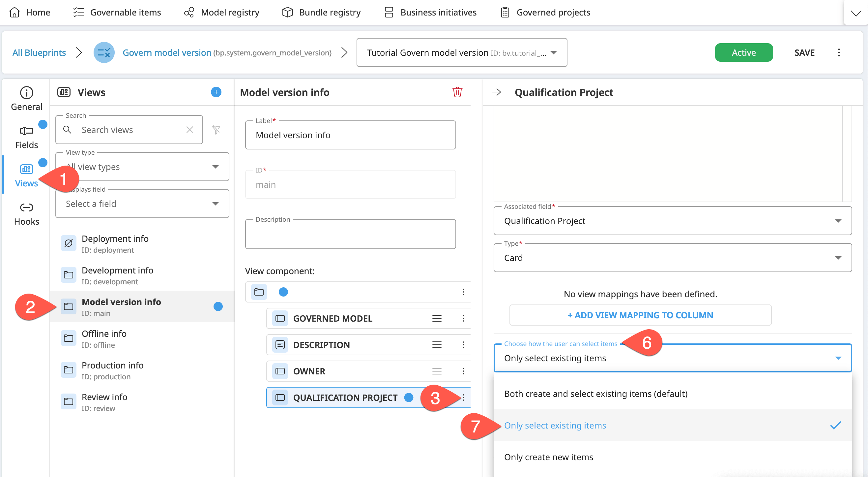Select Review info view

pos(142,402)
